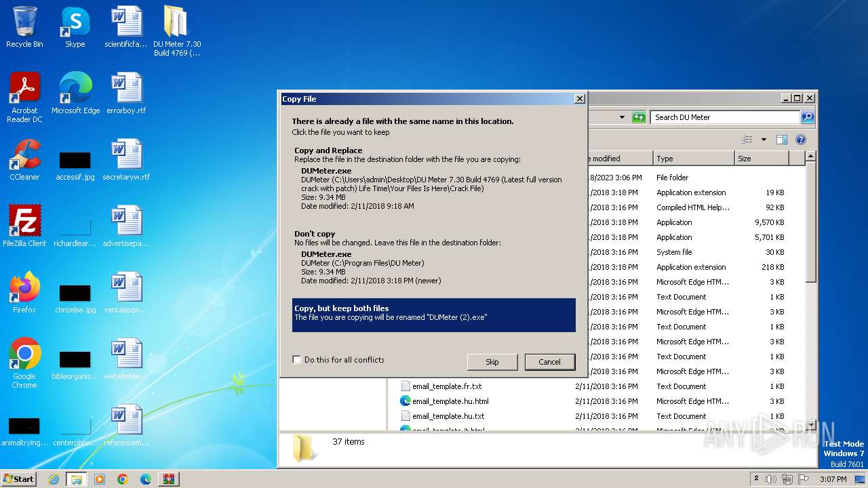Open the Skype desktop shortcut
Image resolution: width=868 pixels, height=488 pixels.
(x=75, y=28)
